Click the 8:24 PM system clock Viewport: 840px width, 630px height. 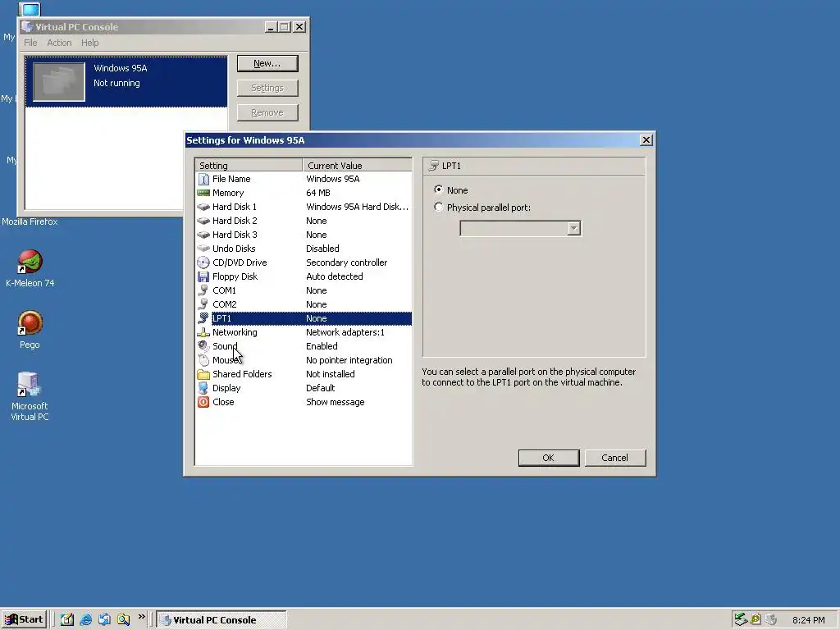click(x=808, y=620)
